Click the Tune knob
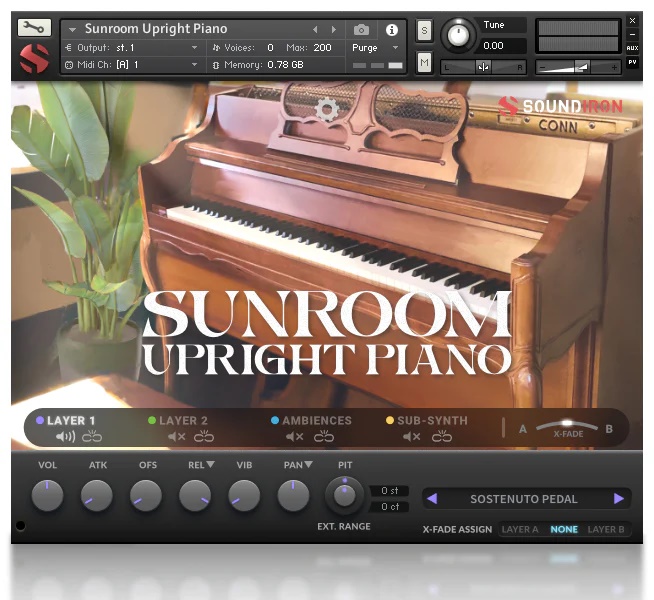The image size is (654, 600). click(x=458, y=36)
